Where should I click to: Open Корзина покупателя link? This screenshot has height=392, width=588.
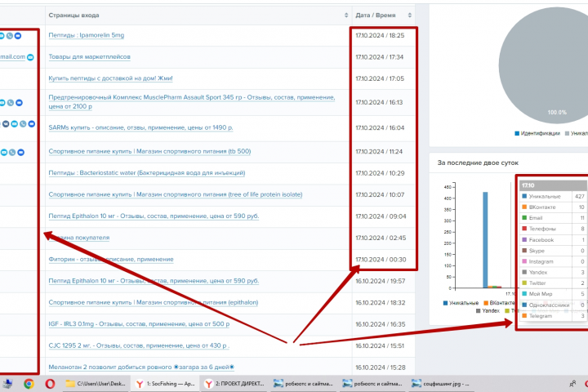79,238
